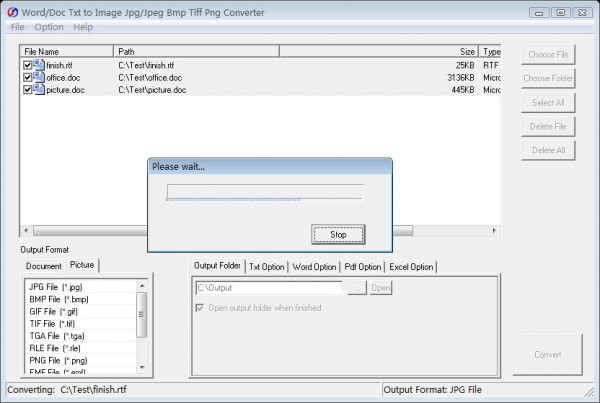The width and height of the screenshot is (600, 403).
Task: Open the Help menu
Action: tap(83, 27)
